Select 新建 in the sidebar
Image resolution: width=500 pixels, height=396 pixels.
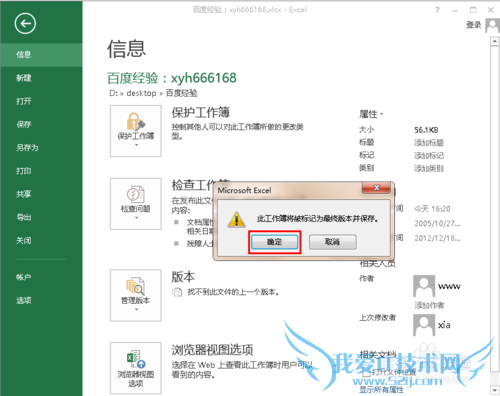pyautogui.click(x=41, y=78)
